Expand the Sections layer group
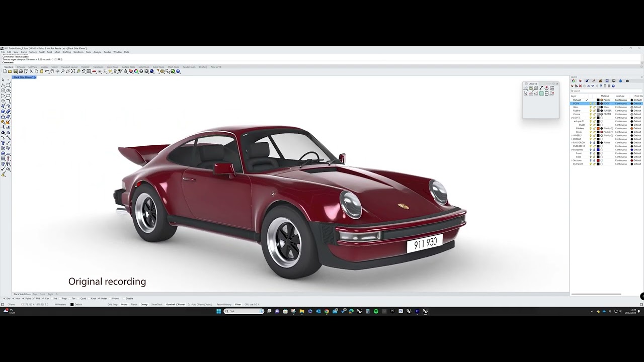 pyautogui.click(x=572, y=160)
